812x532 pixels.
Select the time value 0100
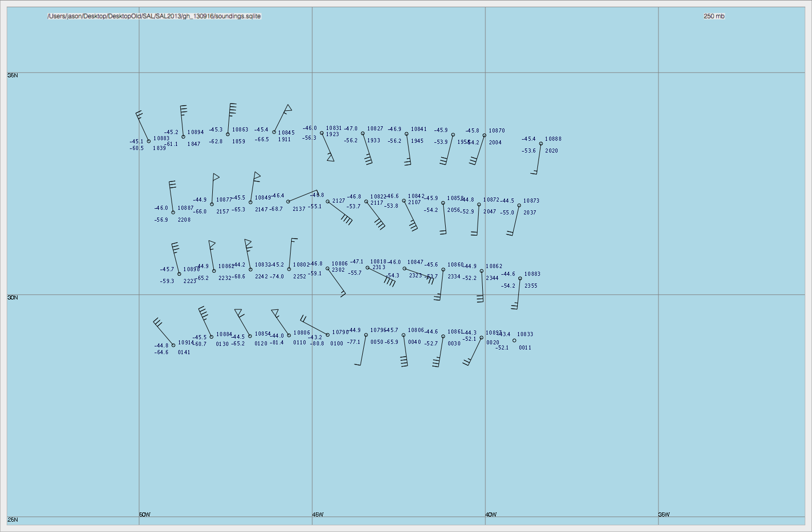click(x=337, y=344)
